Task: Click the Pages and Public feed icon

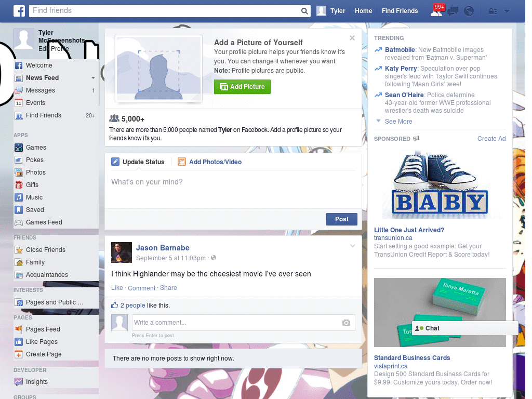Action: click(x=19, y=302)
